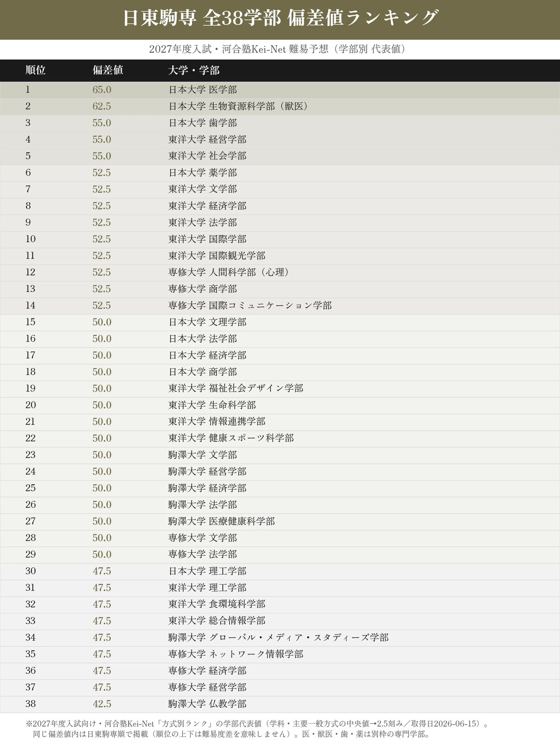The width and height of the screenshot is (560, 746).
Task: Click the 62.5 deviation value
Action: pos(102,106)
